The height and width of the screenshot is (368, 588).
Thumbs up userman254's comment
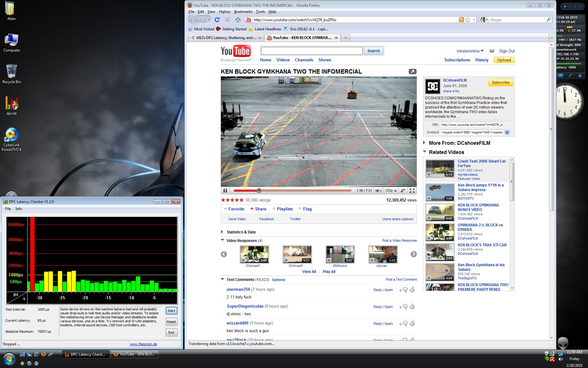click(x=412, y=290)
